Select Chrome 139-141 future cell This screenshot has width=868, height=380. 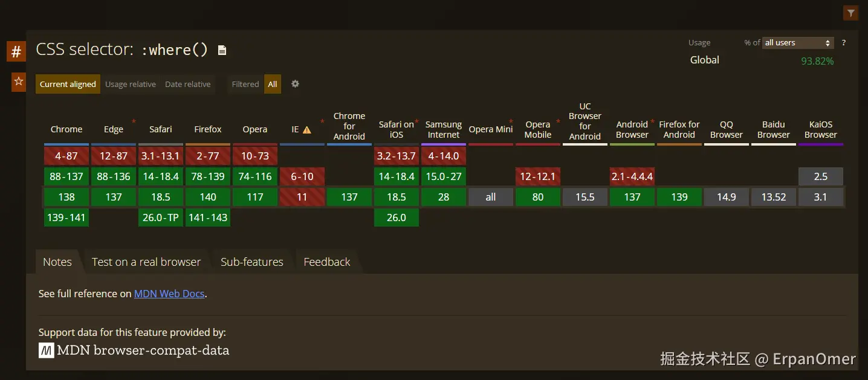(x=66, y=217)
